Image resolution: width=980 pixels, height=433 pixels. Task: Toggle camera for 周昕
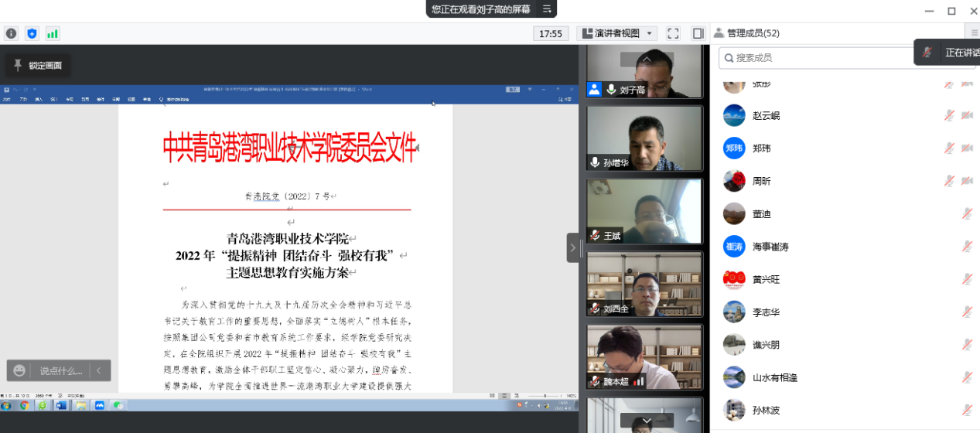click(x=967, y=181)
